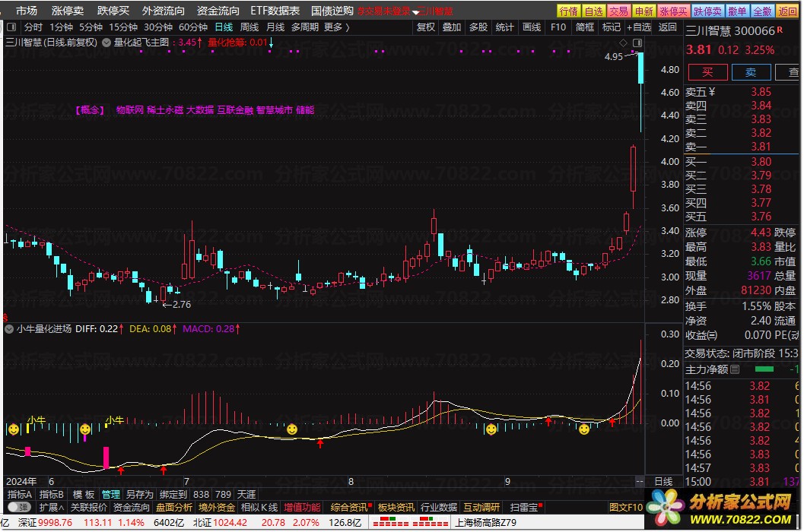
Task: Select 15分钟 period
Action: (x=123, y=27)
